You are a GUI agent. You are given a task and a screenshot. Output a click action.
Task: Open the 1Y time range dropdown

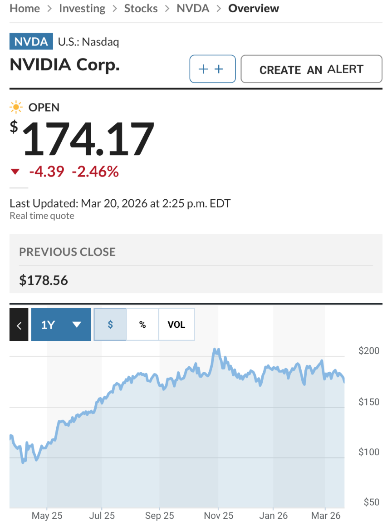[61, 325]
